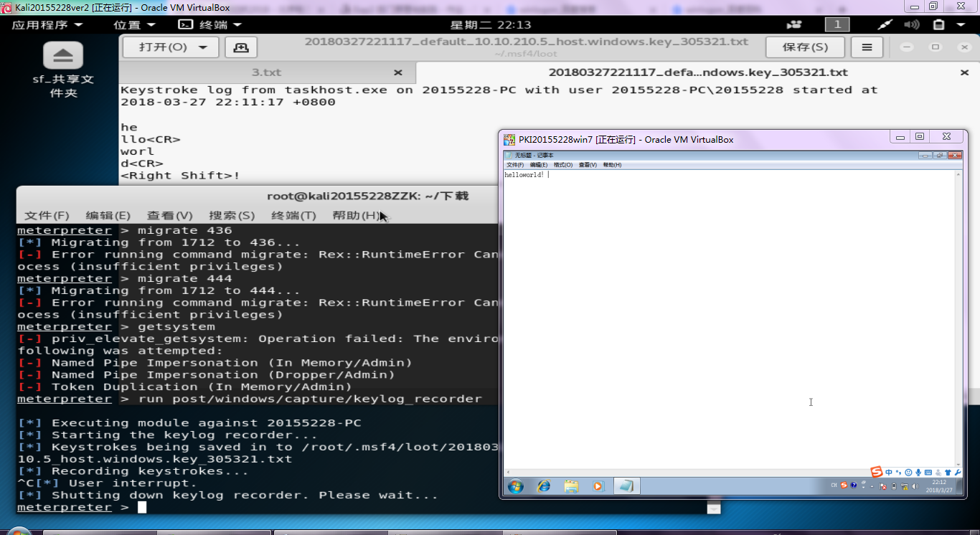
Task: Open the 查看(V) menu in the terminal
Action: coord(169,215)
